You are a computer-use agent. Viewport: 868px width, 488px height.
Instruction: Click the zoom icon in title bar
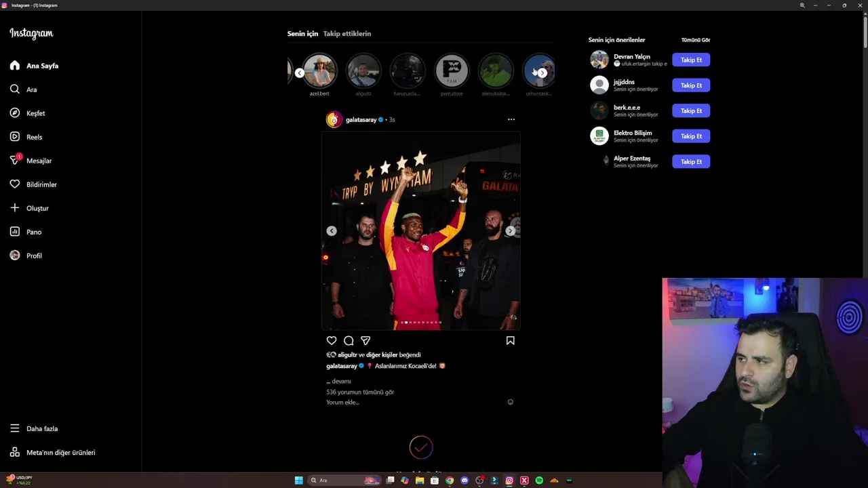point(802,5)
